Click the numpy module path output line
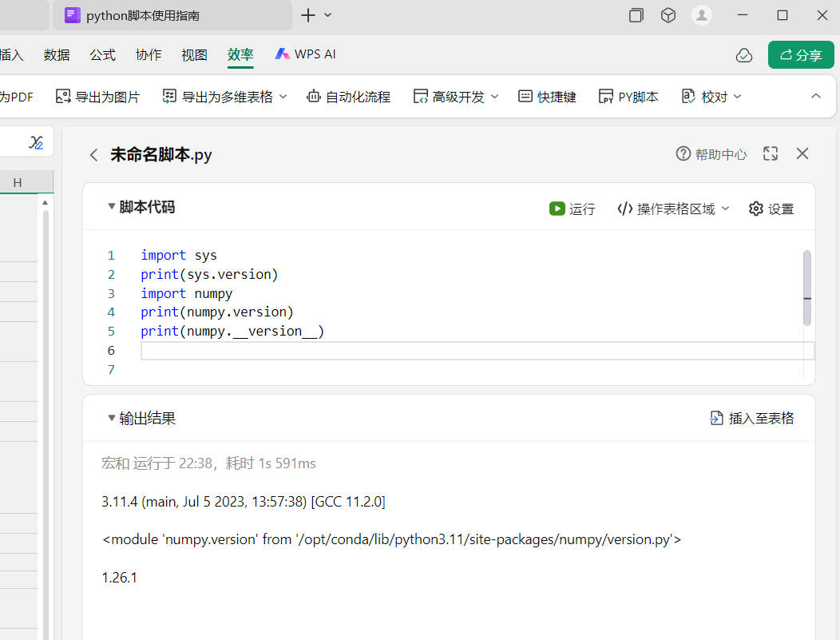Viewport: 840px width, 640px height. pos(391,539)
